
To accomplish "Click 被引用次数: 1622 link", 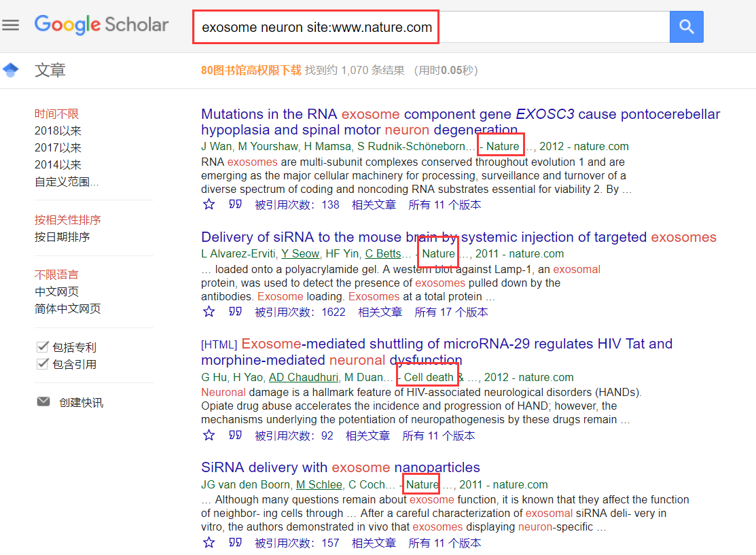I will pos(300,312).
